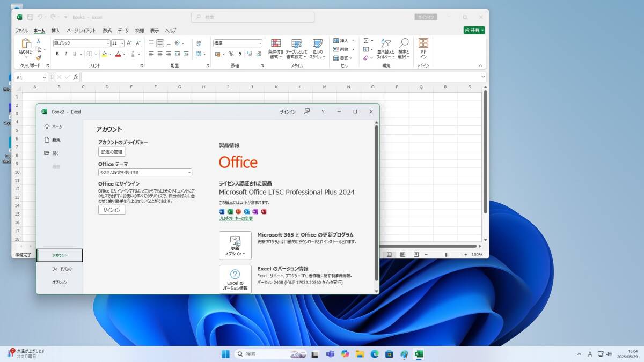This screenshot has width=644, height=362.
Task: Switch to the Formulas (数式) tab
Action: tap(107, 31)
